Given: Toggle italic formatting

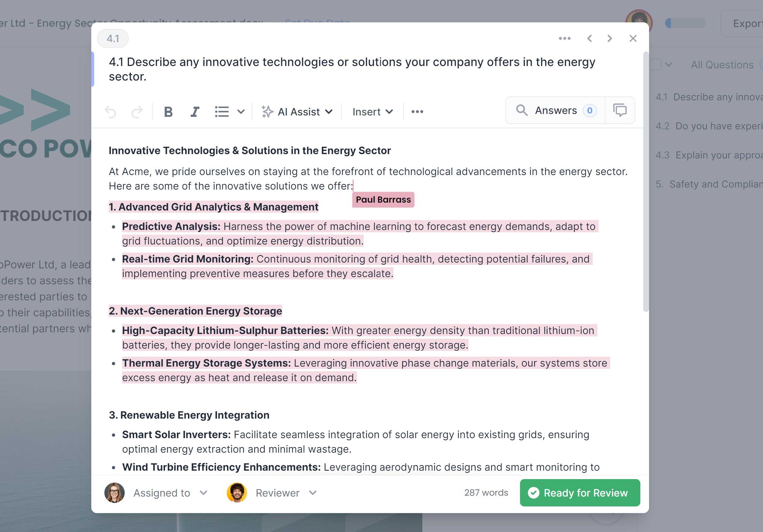Looking at the screenshot, I should coord(195,112).
